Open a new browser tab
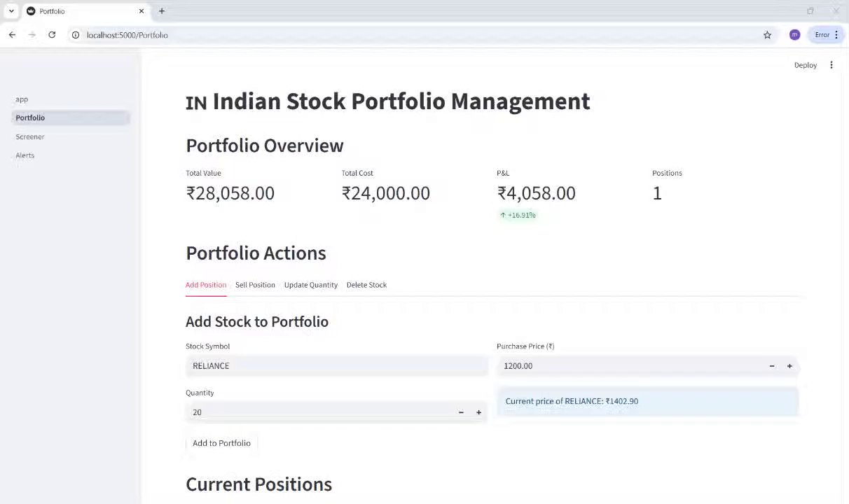The width and height of the screenshot is (849, 504). point(162,11)
